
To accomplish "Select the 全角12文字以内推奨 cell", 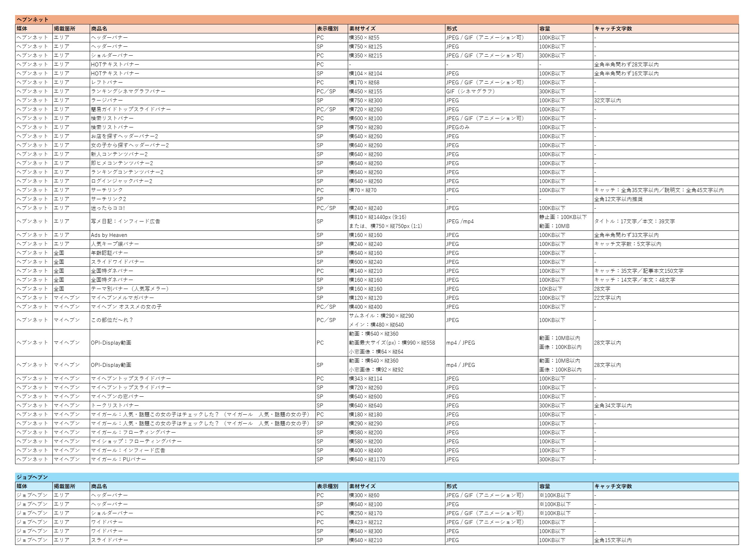I will [618, 199].
